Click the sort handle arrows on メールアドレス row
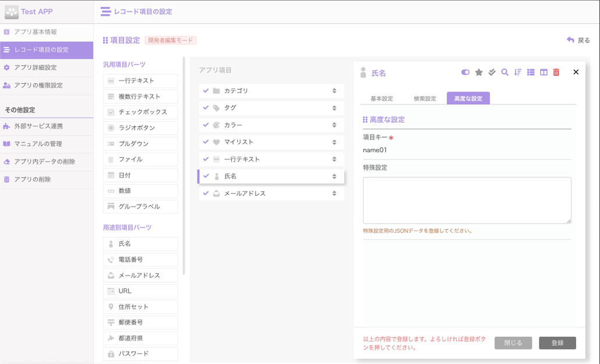The width and height of the screenshot is (600, 364). pos(334,193)
